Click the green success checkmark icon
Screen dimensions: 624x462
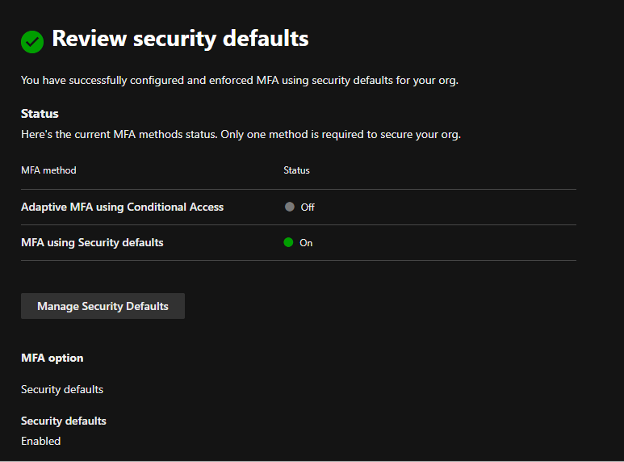pos(32,41)
